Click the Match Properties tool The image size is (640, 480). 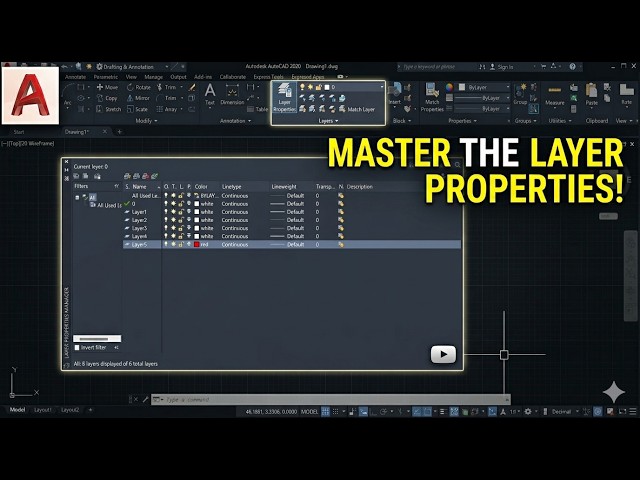(432, 97)
